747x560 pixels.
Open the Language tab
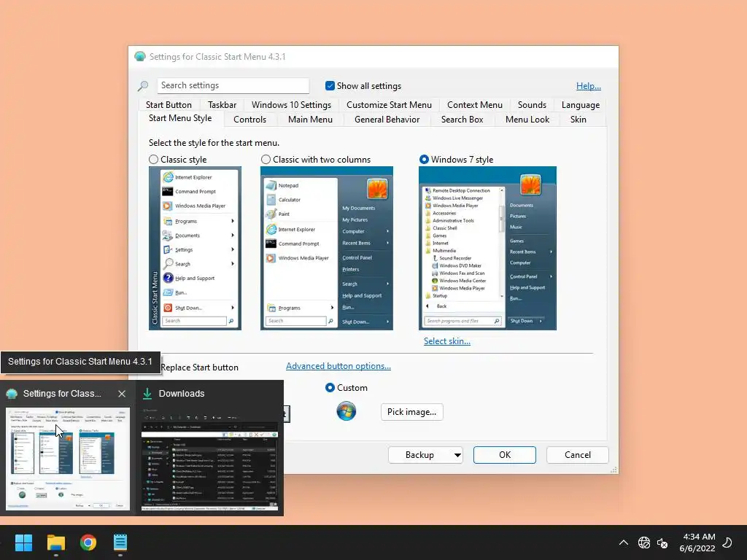click(x=580, y=105)
